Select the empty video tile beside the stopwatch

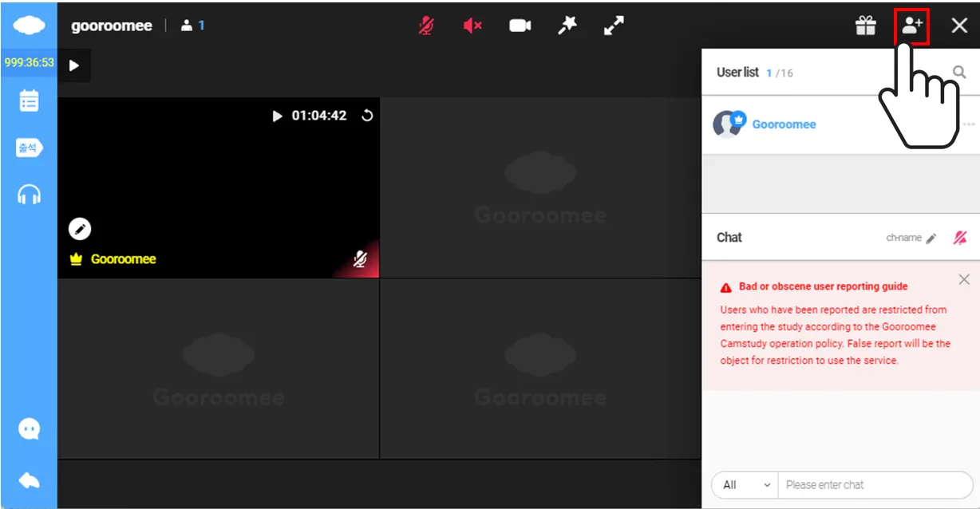tap(540, 188)
